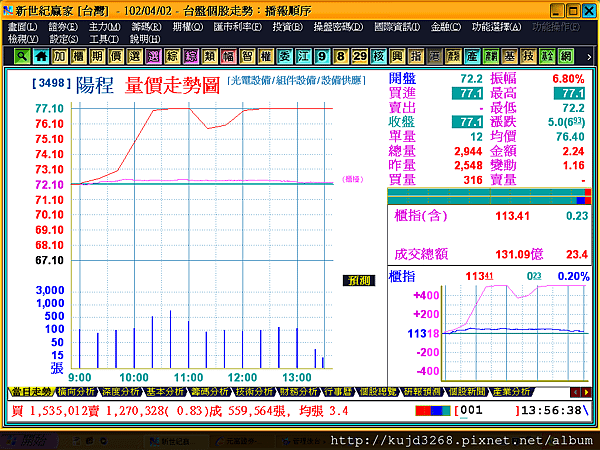
Task: Click the number 29 toolbar icon
Action: (359, 57)
